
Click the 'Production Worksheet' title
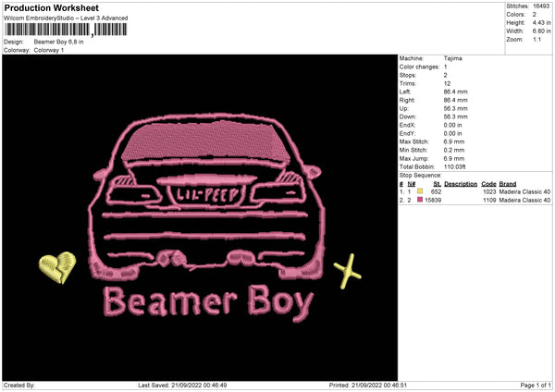(x=51, y=7)
